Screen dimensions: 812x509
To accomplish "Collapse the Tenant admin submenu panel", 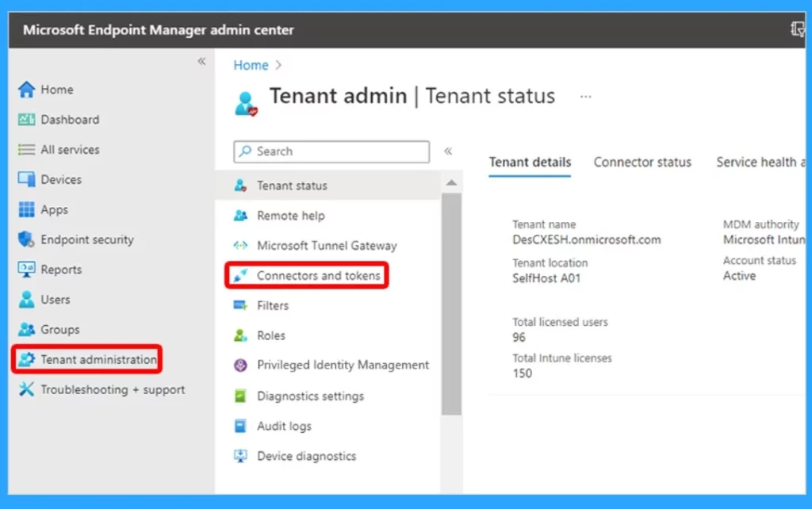I will [x=449, y=151].
